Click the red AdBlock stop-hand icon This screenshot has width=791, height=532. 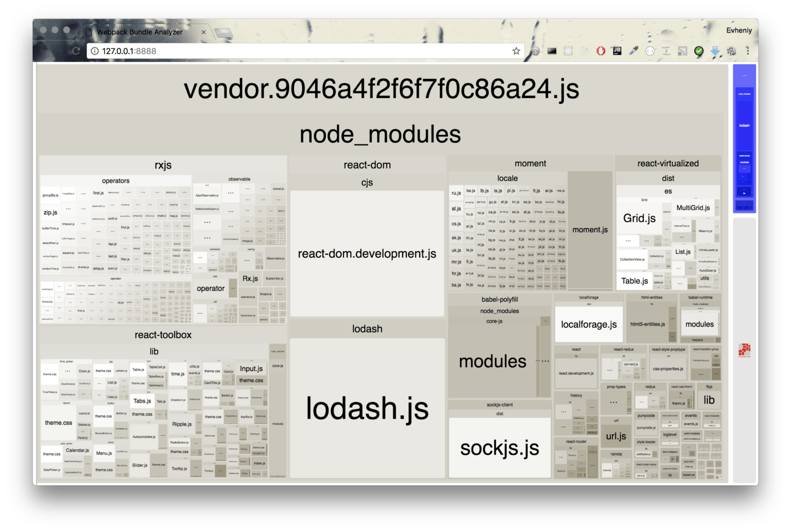click(x=601, y=51)
